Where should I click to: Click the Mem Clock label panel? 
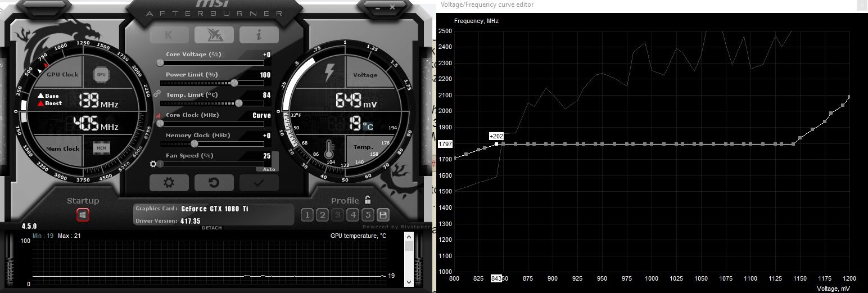(62, 148)
